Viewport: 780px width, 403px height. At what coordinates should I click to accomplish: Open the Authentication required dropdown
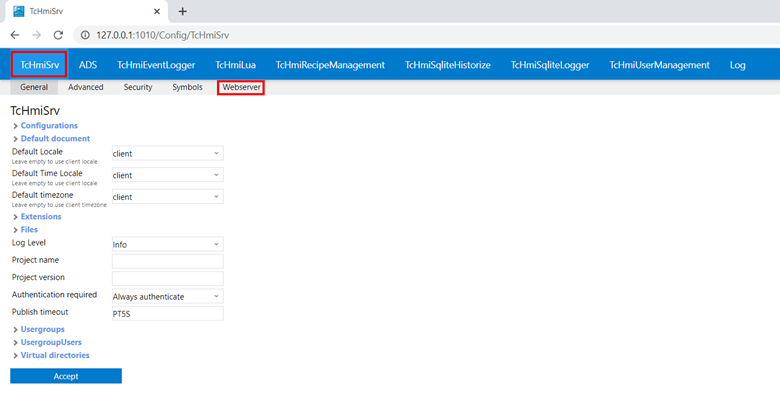(x=168, y=296)
